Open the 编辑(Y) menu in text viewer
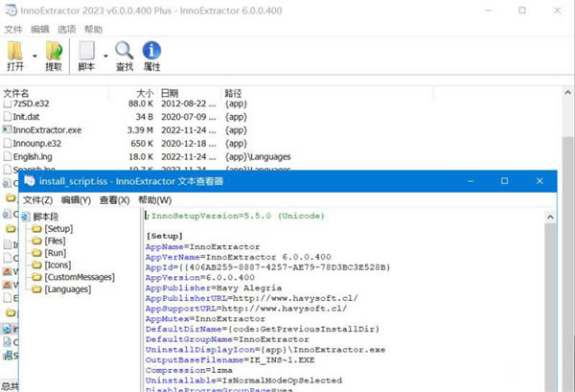 point(76,200)
